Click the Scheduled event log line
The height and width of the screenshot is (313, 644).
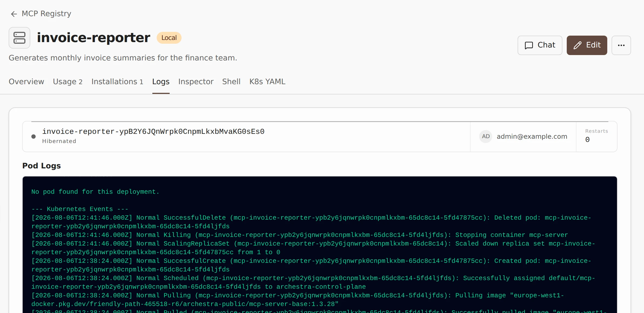pyautogui.click(x=313, y=283)
